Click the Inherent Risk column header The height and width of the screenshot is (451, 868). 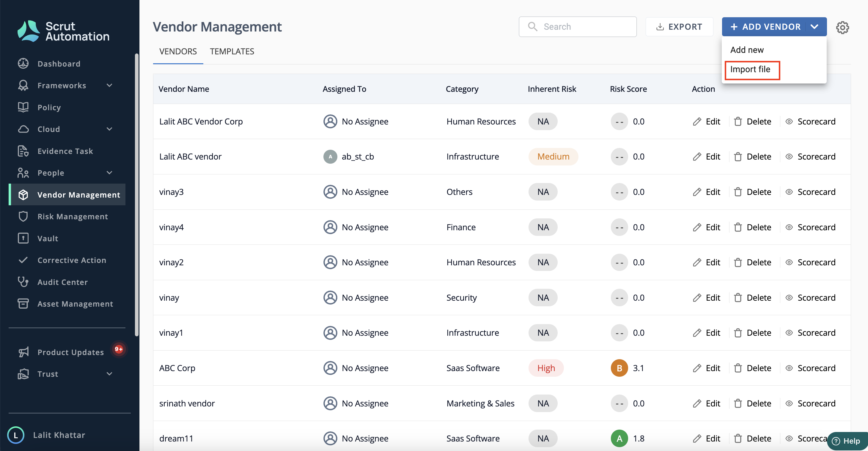[x=552, y=89]
